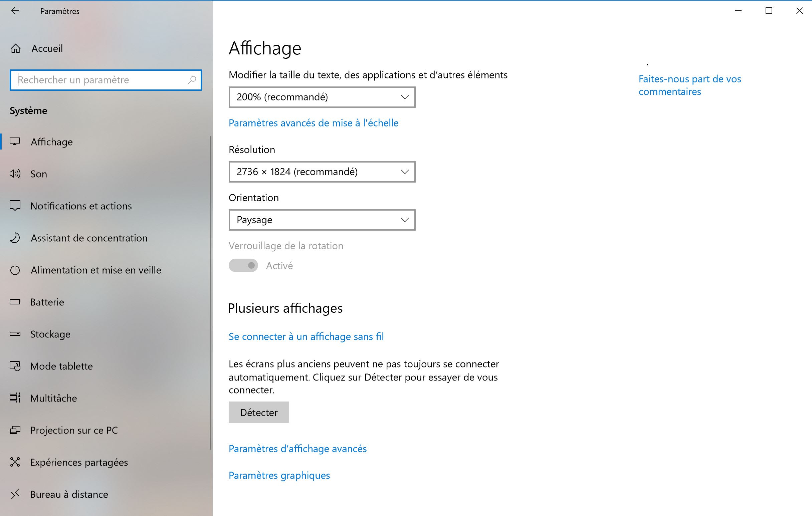
Task: Go to the Multitâche settings page
Action: point(54,398)
